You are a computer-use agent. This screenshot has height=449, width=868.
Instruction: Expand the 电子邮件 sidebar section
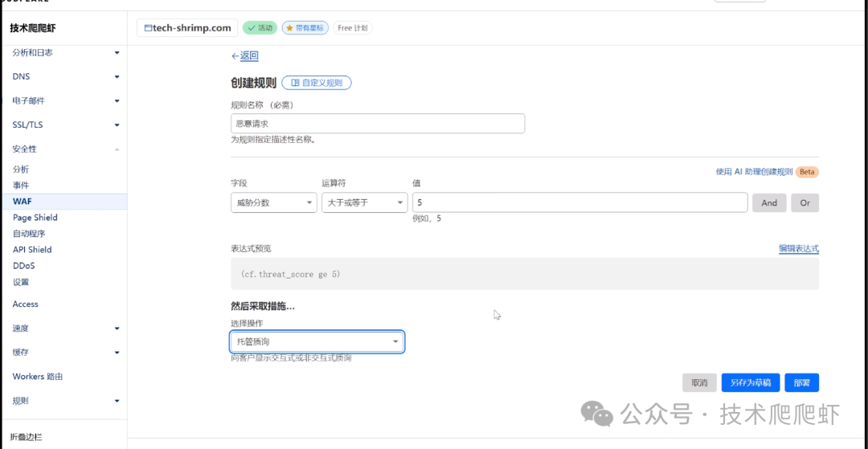[x=65, y=100]
